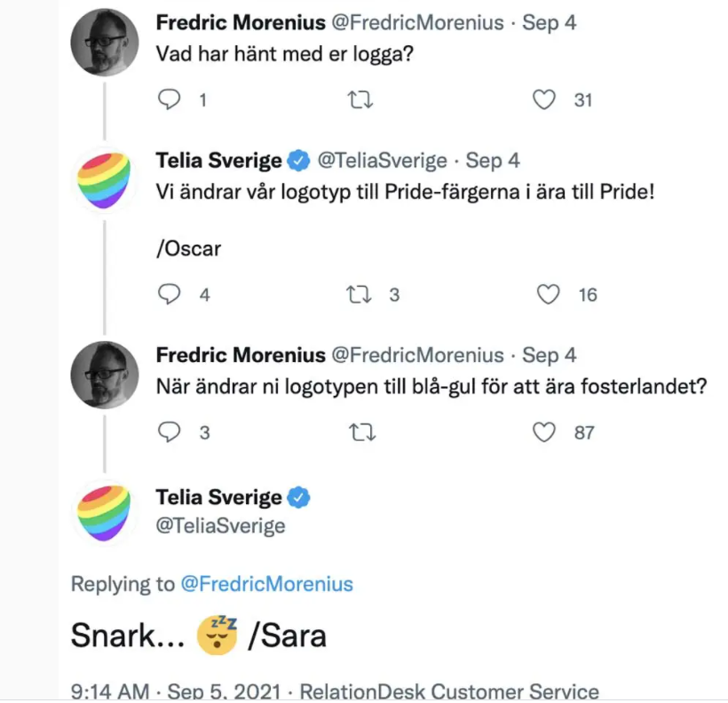The width and height of the screenshot is (728, 703).
Task: Click Telia's blue verified badge on Pride tweet
Action: (x=300, y=161)
